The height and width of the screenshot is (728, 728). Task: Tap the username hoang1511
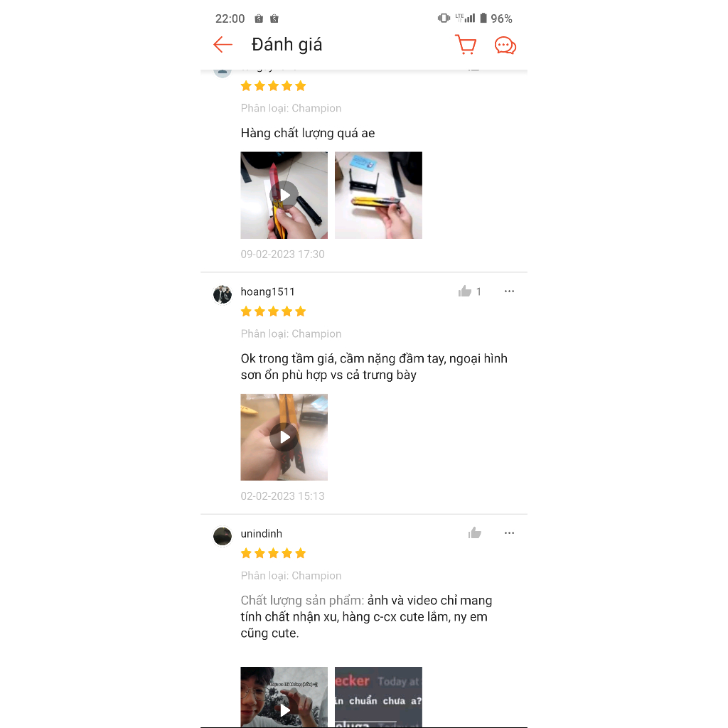pyautogui.click(x=267, y=291)
